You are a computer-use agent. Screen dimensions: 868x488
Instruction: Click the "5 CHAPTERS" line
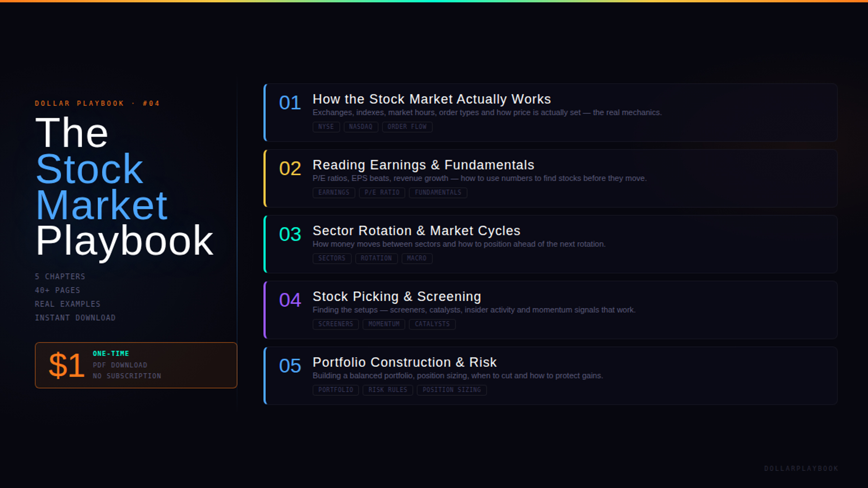tap(60, 277)
